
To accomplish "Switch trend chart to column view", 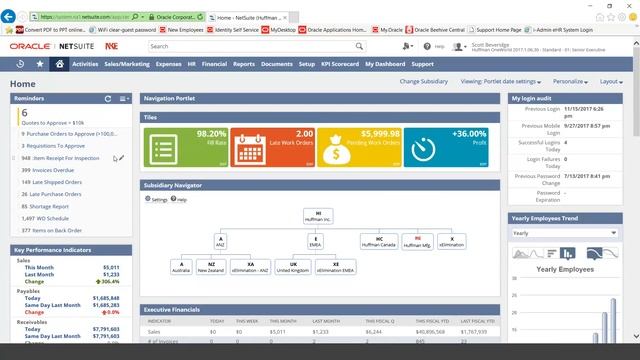I will click(567, 253).
